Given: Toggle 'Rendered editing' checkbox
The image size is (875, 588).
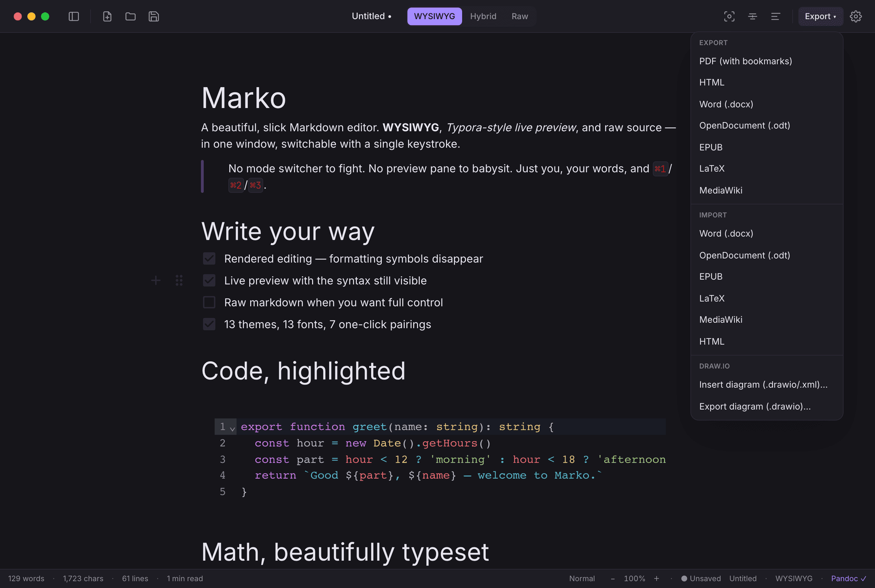Looking at the screenshot, I should [209, 258].
